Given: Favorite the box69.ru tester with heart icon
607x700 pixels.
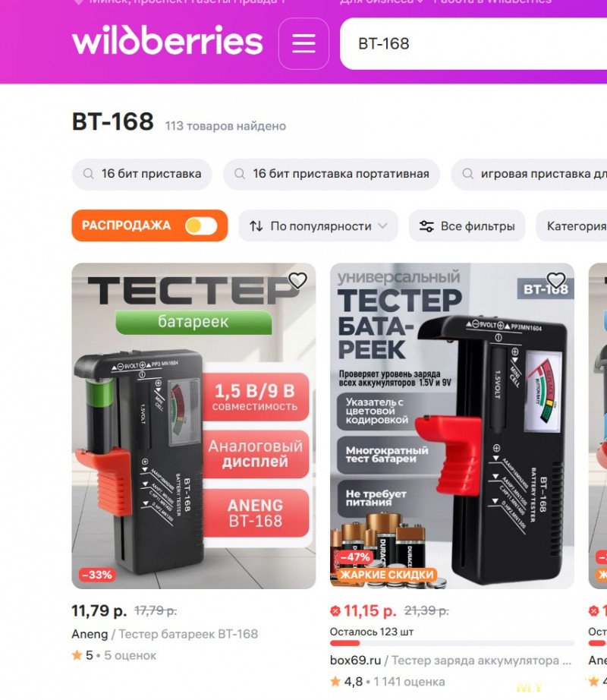Looking at the screenshot, I should [x=555, y=280].
